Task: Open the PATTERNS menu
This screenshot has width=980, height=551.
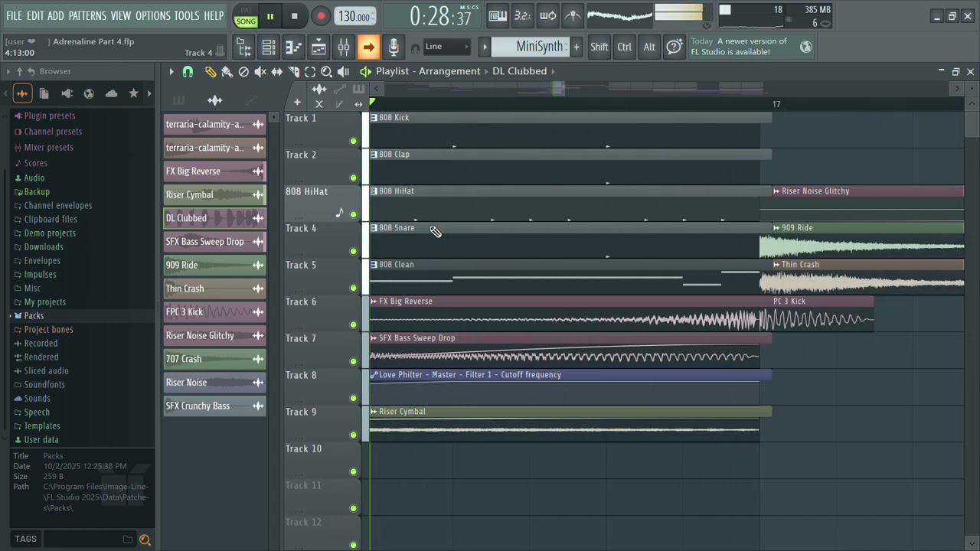Action: pos(87,15)
